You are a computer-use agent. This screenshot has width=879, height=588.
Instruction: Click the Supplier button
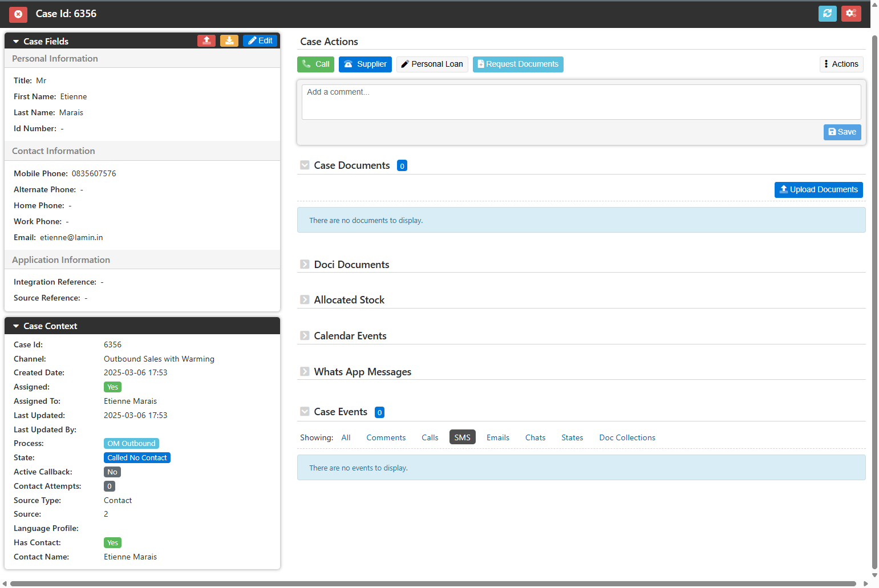365,64
